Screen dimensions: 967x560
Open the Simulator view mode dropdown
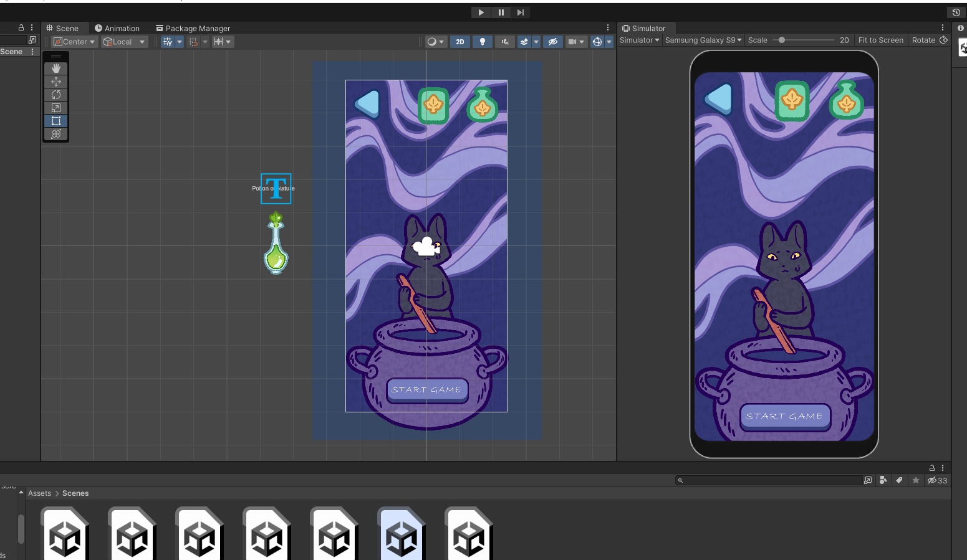(639, 40)
